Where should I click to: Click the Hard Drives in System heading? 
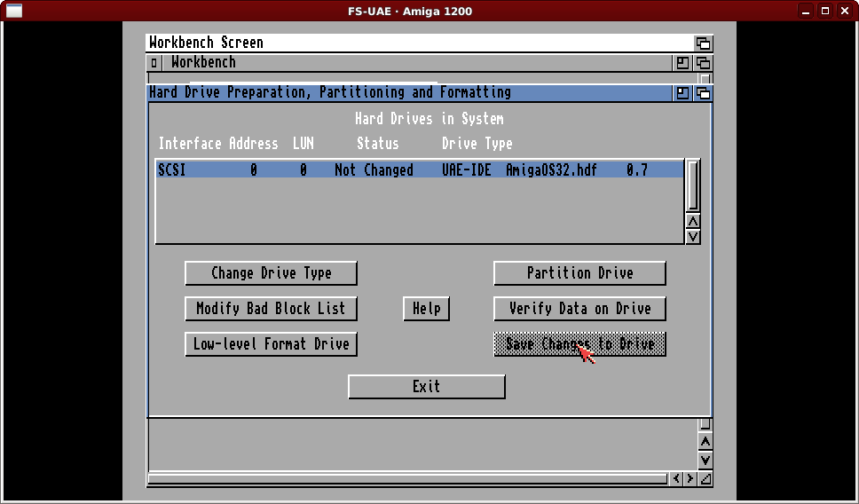point(429,119)
